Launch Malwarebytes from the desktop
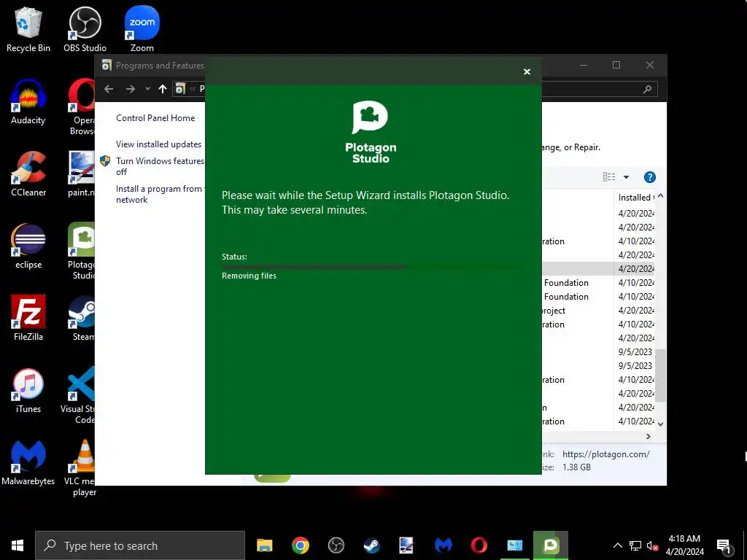Viewport: 747px width, 560px height. [28, 463]
